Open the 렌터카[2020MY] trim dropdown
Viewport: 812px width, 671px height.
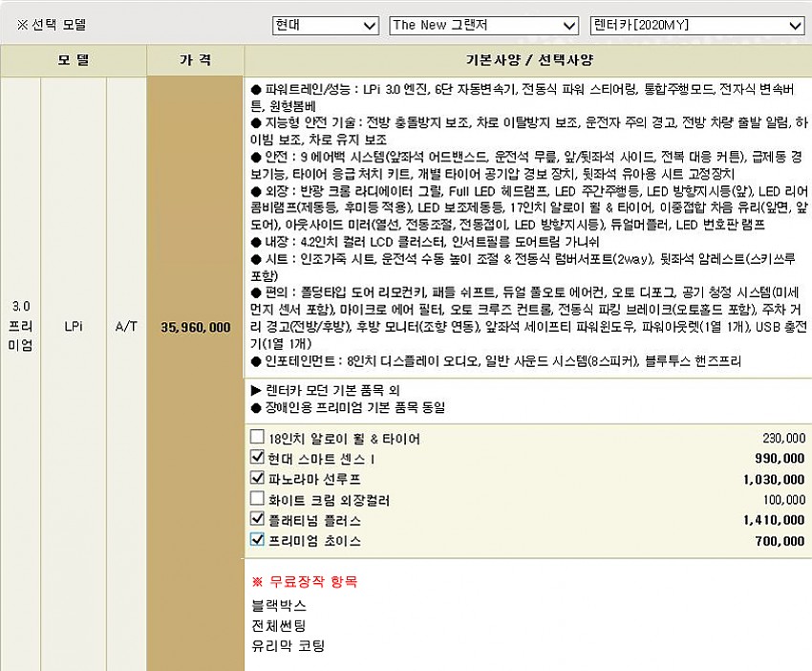[x=696, y=26]
